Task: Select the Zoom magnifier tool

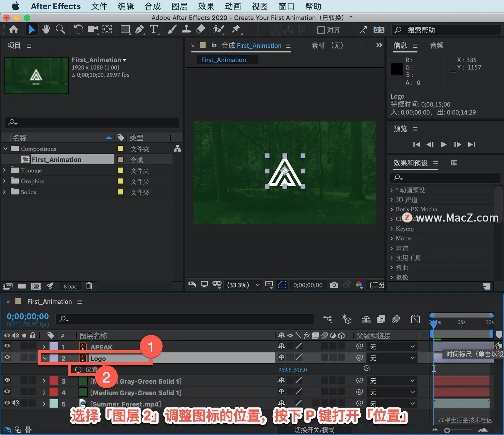Action: pyautogui.click(x=60, y=30)
